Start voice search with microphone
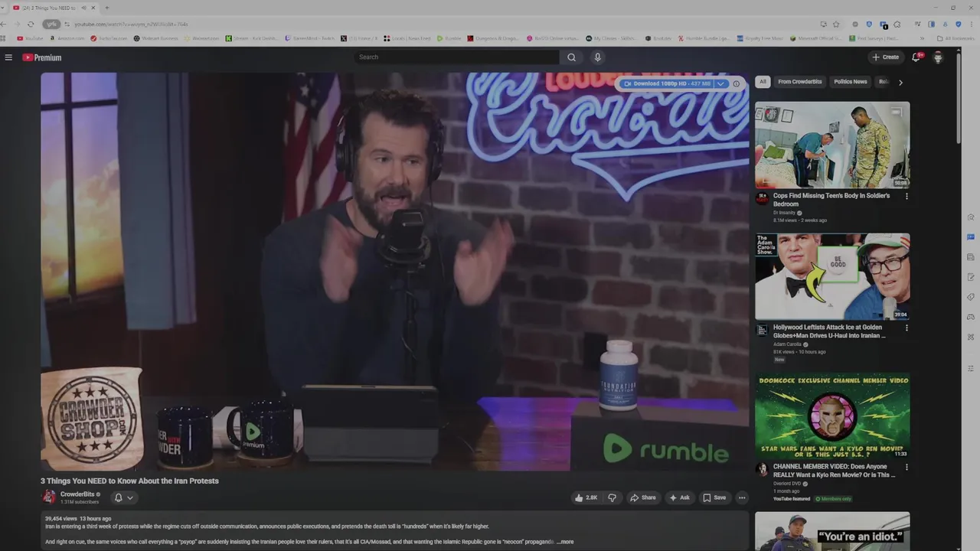The image size is (980, 551). point(598,57)
